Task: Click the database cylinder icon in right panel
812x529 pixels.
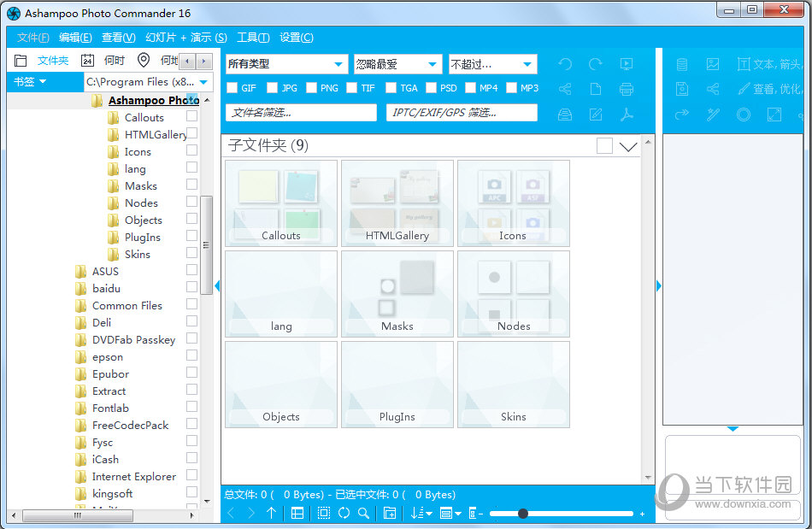Action: pos(682,64)
